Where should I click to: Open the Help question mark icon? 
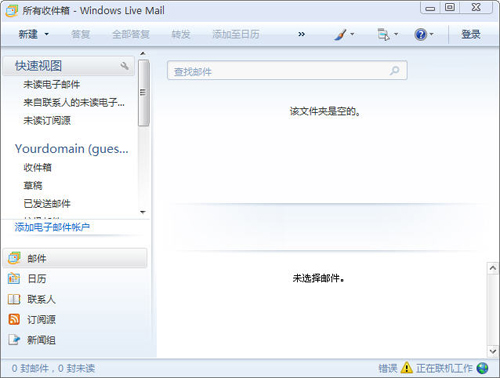click(x=421, y=34)
